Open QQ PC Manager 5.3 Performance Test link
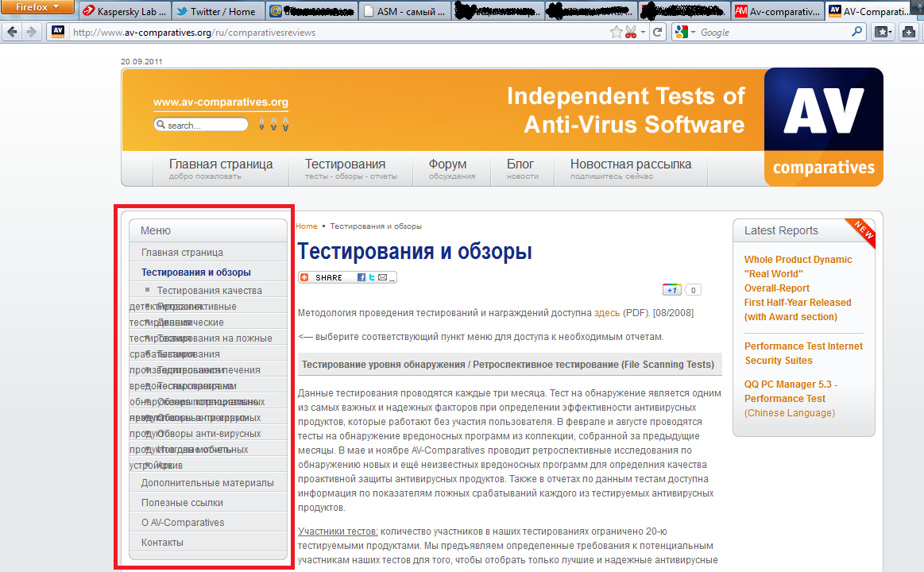924x572 pixels. pyautogui.click(x=791, y=398)
